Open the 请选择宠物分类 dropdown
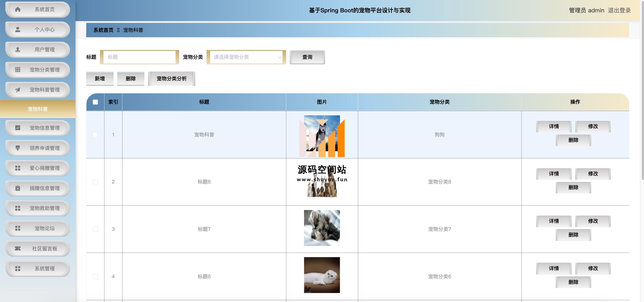 [246, 57]
